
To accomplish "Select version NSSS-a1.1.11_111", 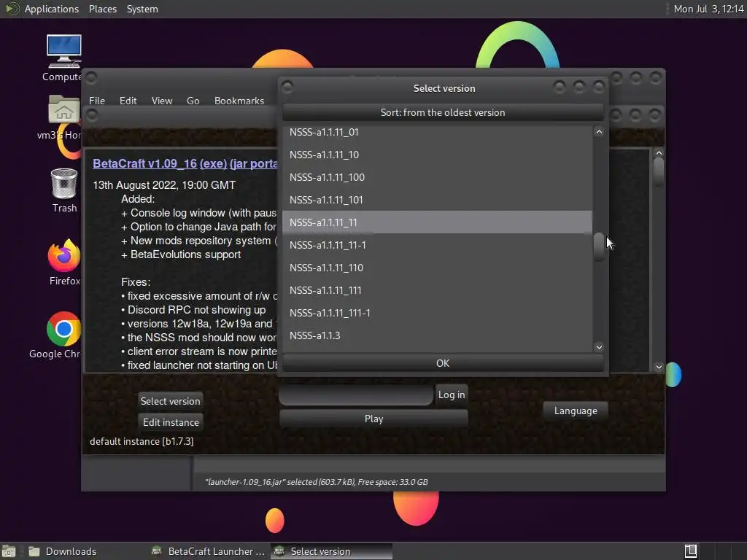I will [x=438, y=290].
